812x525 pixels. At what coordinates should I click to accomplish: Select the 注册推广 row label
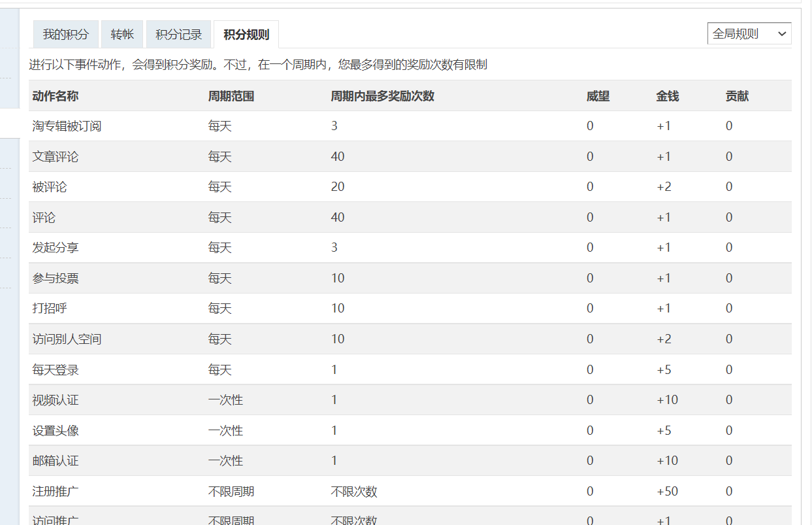click(x=56, y=492)
